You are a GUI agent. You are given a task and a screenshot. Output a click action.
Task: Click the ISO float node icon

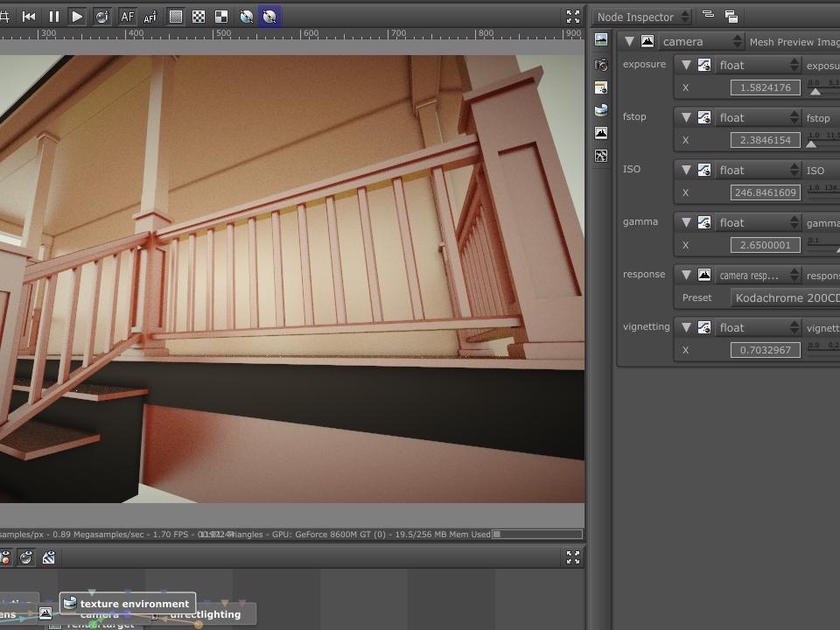coord(703,170)
